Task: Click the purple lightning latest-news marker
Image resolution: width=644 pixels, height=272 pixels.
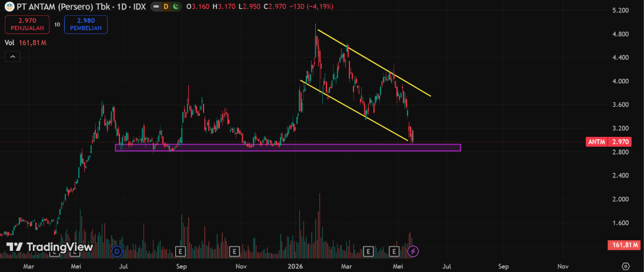Action: tap(413, 251)
